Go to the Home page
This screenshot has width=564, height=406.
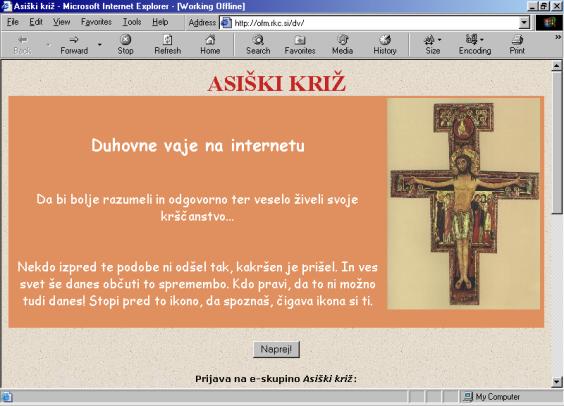click(210, 45)
